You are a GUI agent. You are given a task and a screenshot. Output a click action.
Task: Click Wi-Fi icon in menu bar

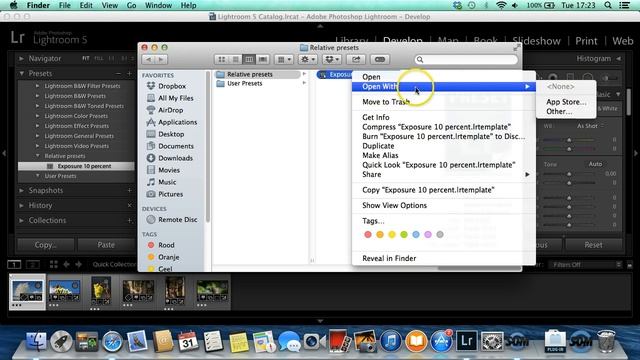click(501, 5)
